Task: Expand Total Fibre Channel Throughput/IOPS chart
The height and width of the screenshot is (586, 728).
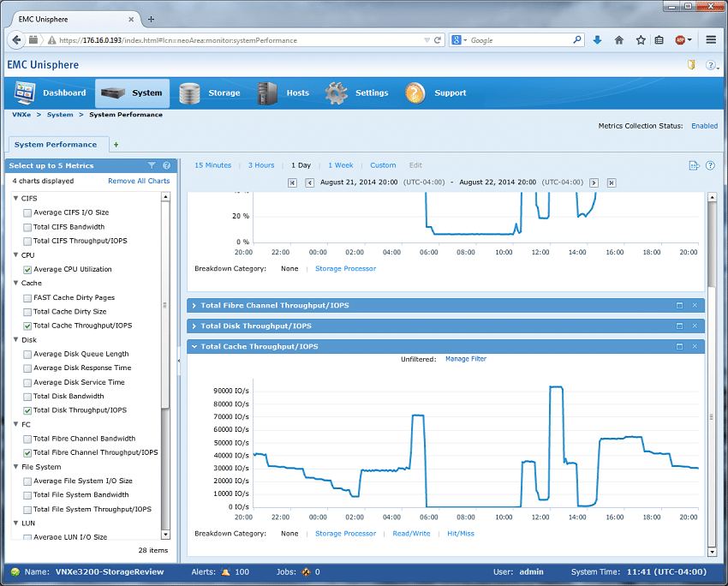Action: 194,306
